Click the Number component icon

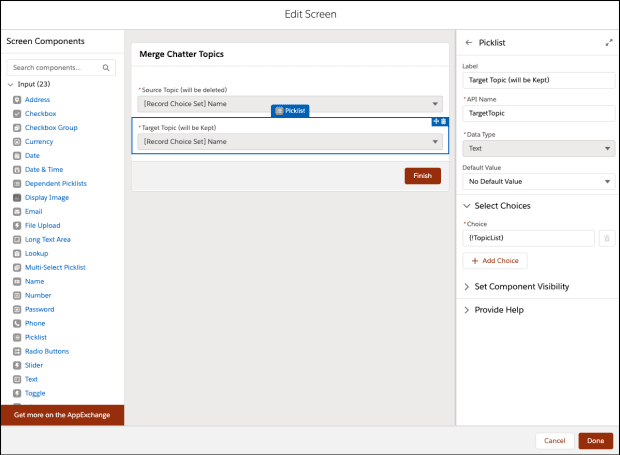17,295
